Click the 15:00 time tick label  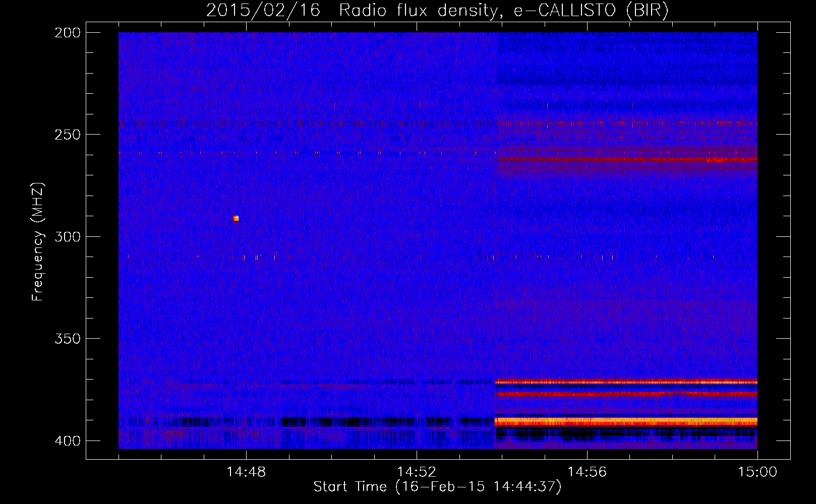(757, 472)
